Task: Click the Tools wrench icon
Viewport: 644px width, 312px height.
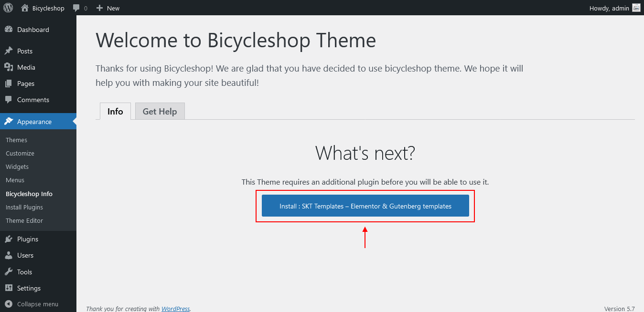Action: click(x=9, y=272)
